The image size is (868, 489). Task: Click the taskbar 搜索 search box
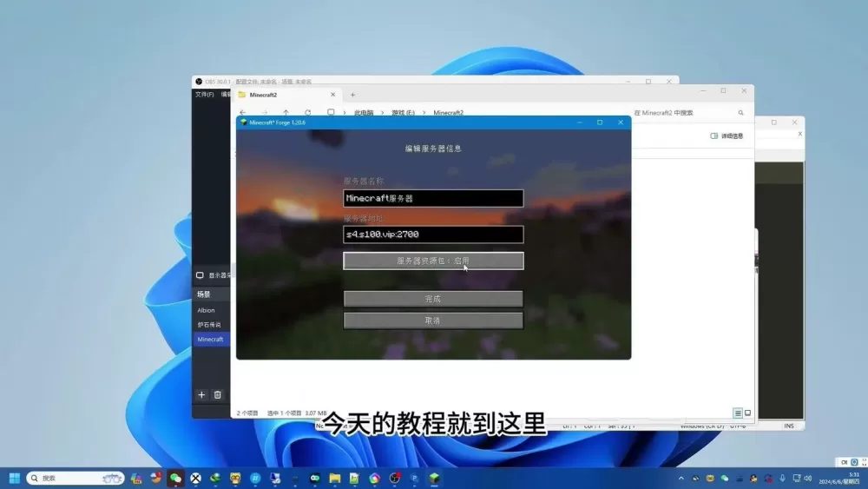click(x=76, y=478)
